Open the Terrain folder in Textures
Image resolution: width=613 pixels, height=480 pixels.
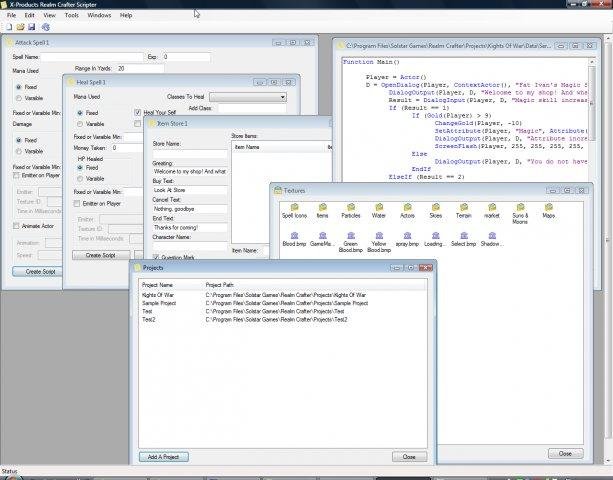click(464, 211)
